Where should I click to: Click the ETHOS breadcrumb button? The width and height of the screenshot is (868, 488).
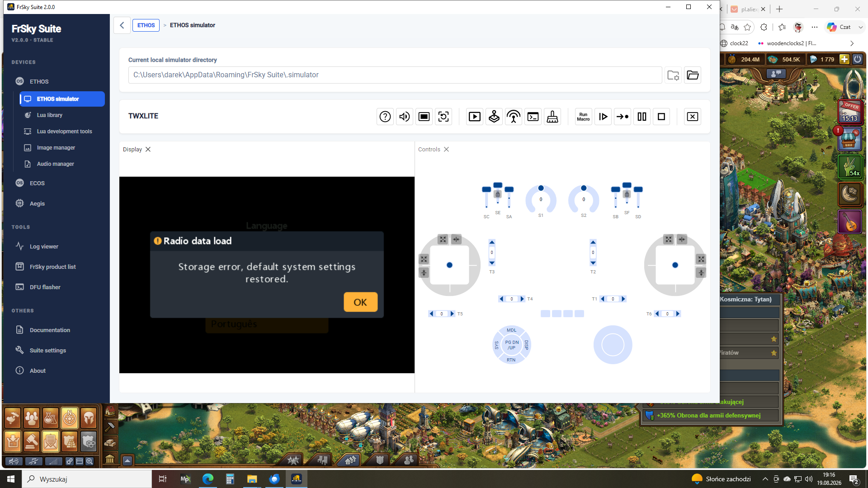tap(146, 25)
